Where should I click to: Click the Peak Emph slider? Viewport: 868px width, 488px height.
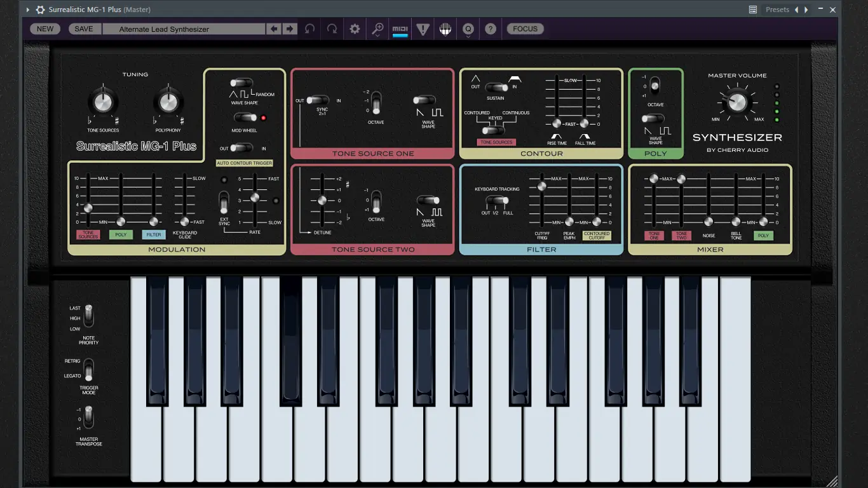[569, 222]
